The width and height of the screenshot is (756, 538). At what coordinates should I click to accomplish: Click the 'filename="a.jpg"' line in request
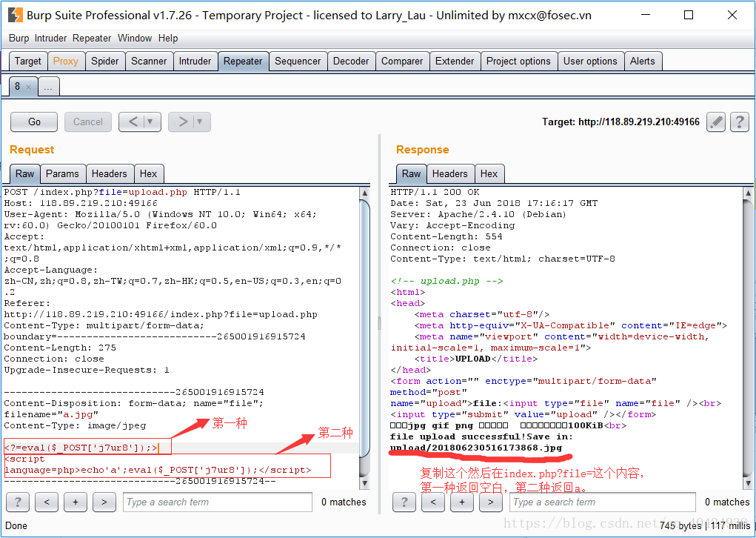tap(51, 414)
